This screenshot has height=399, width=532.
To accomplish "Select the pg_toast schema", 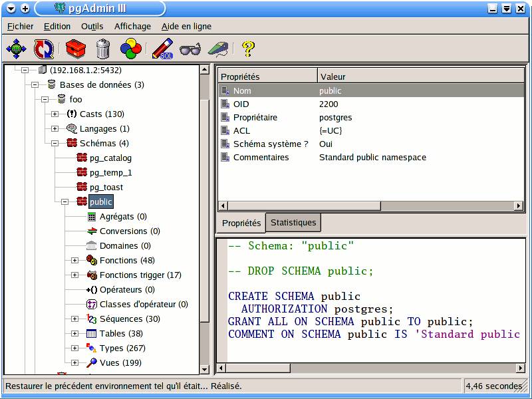I will [106, 188].
